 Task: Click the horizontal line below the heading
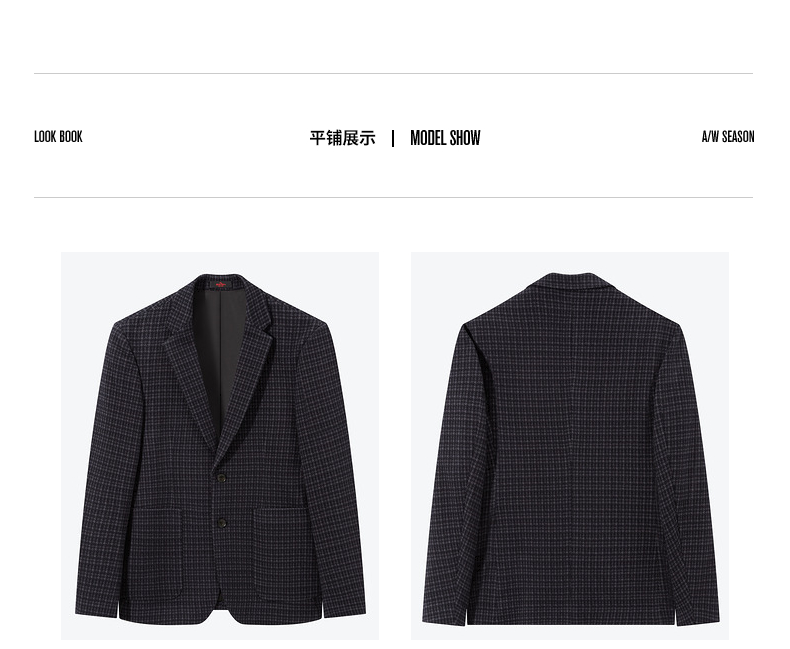(x=393, y=198)
